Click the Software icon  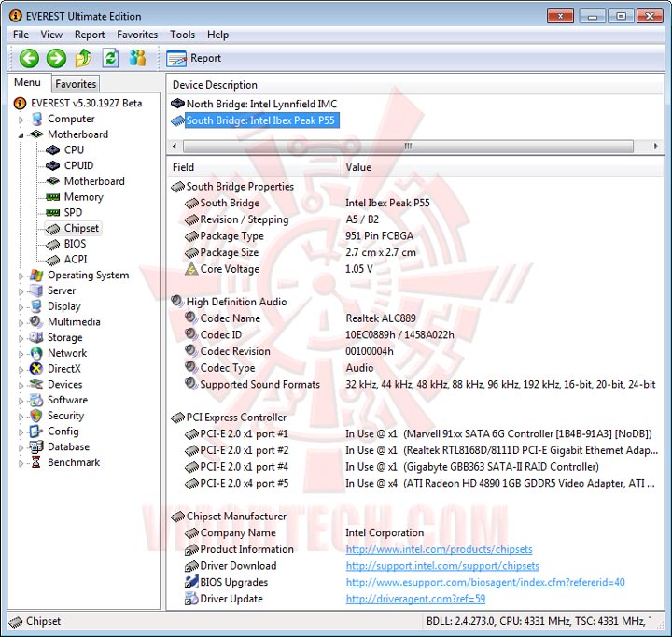point(36,400)
